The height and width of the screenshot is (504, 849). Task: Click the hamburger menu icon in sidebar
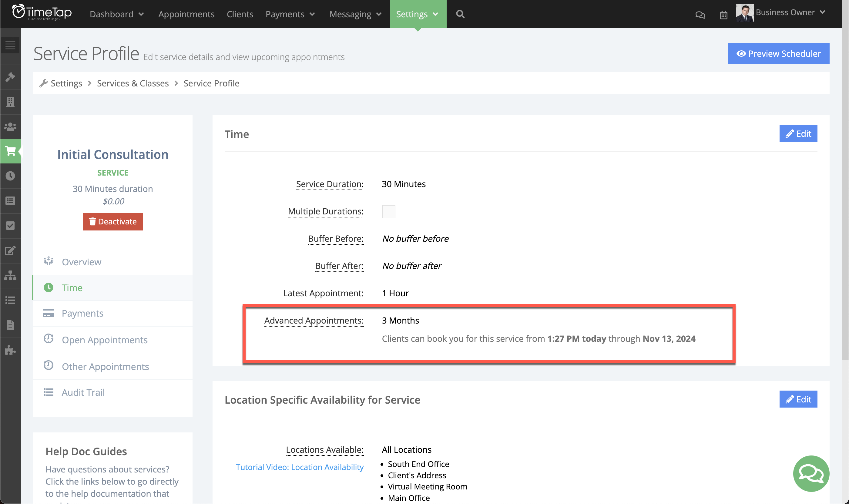coord(11,45)
